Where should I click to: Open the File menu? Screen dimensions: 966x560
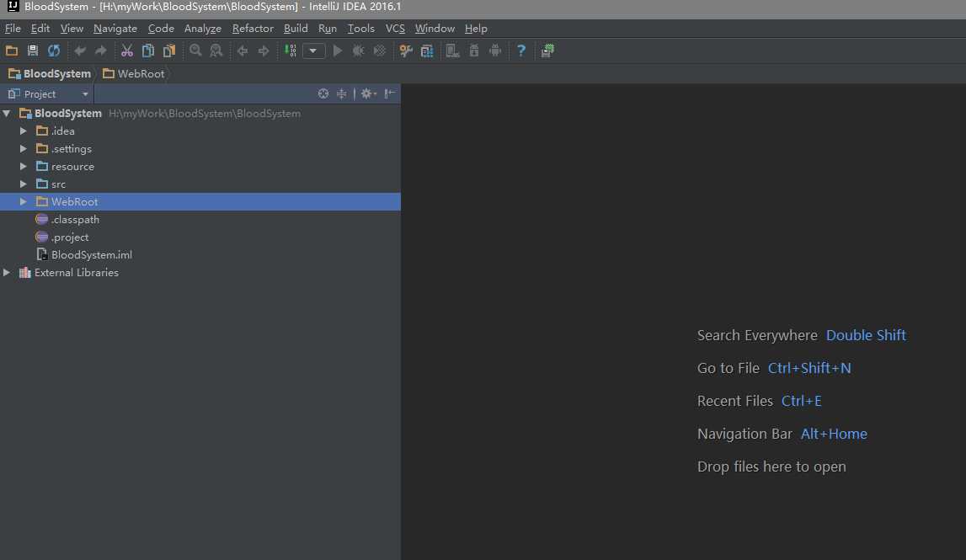pyautogui.click(x=13, y=29)
